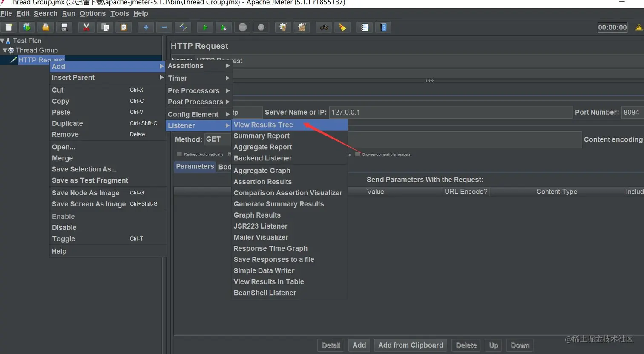Screen dimensions: 644x354
Task: Click the Clear All results icon
Action: pyautogui.click(x=302, y=27)
